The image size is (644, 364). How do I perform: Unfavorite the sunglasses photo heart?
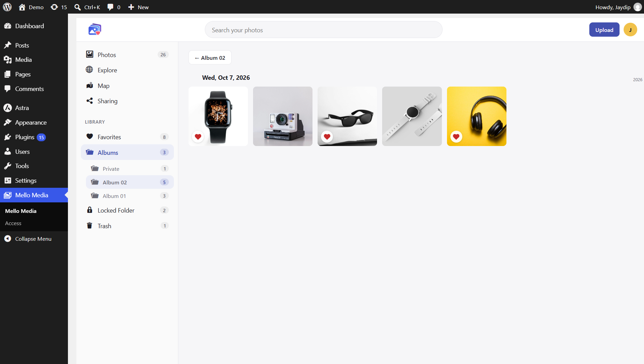click(x=327, y=137)
